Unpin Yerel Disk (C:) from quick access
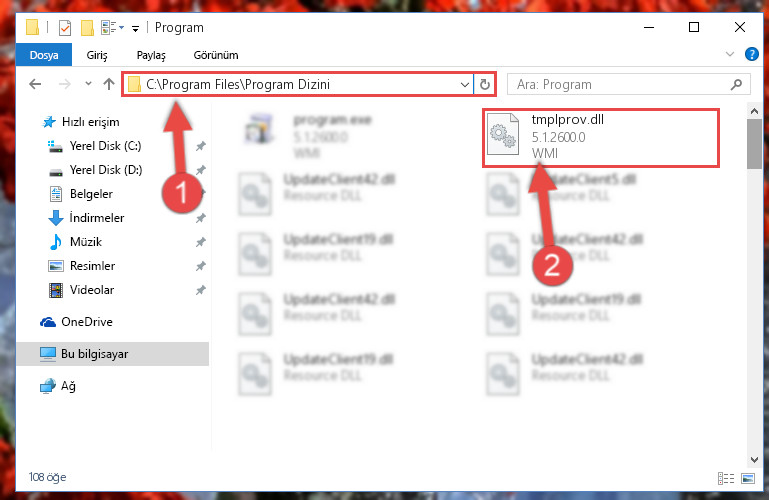769x500 pixels. click(201, 146)
